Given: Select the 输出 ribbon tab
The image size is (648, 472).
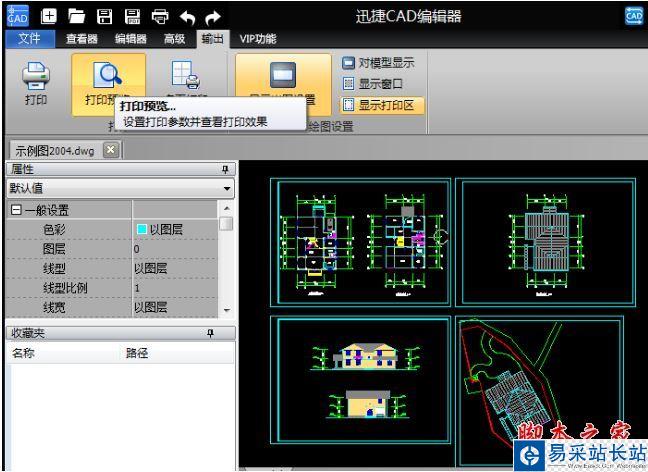Looking at the screenshot, I should (212, 39).
